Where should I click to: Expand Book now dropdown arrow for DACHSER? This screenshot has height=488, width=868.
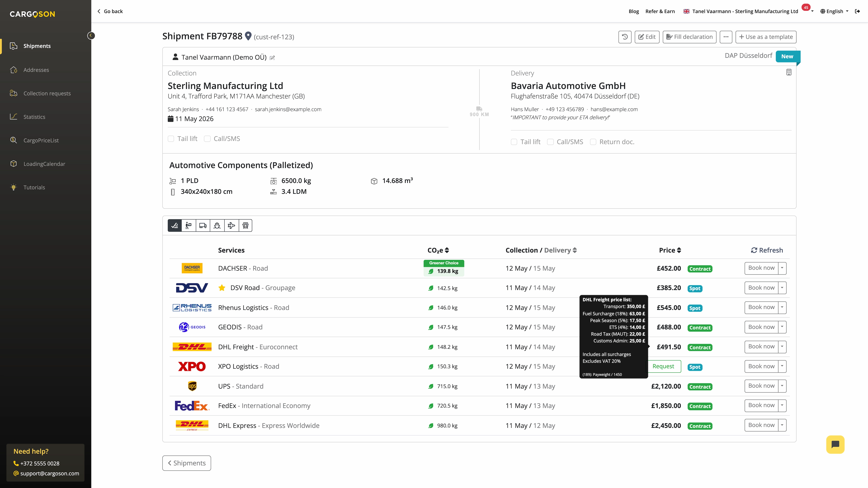click(x=782, y=268)
